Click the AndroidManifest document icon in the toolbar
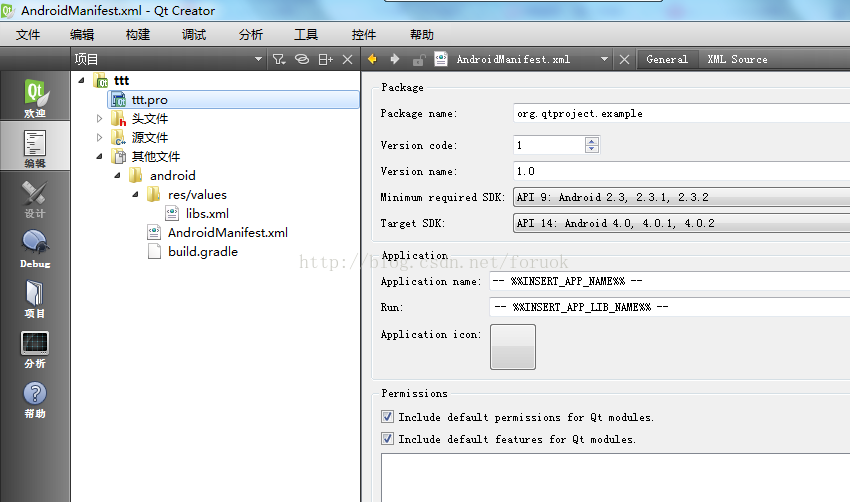 coord(441,59)
